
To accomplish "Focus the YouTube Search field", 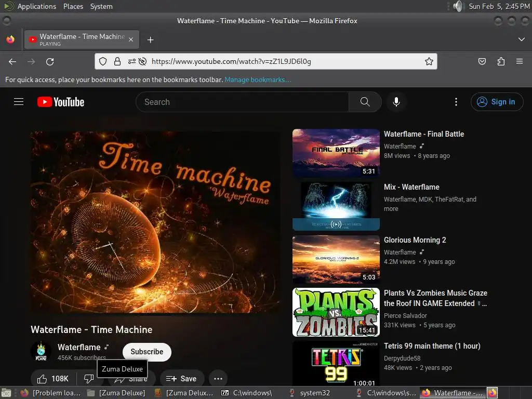I will pos(242,102).
